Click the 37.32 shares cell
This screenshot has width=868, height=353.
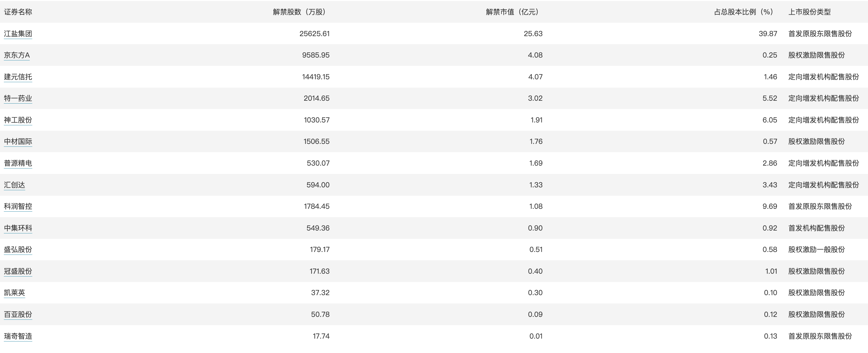320,293
